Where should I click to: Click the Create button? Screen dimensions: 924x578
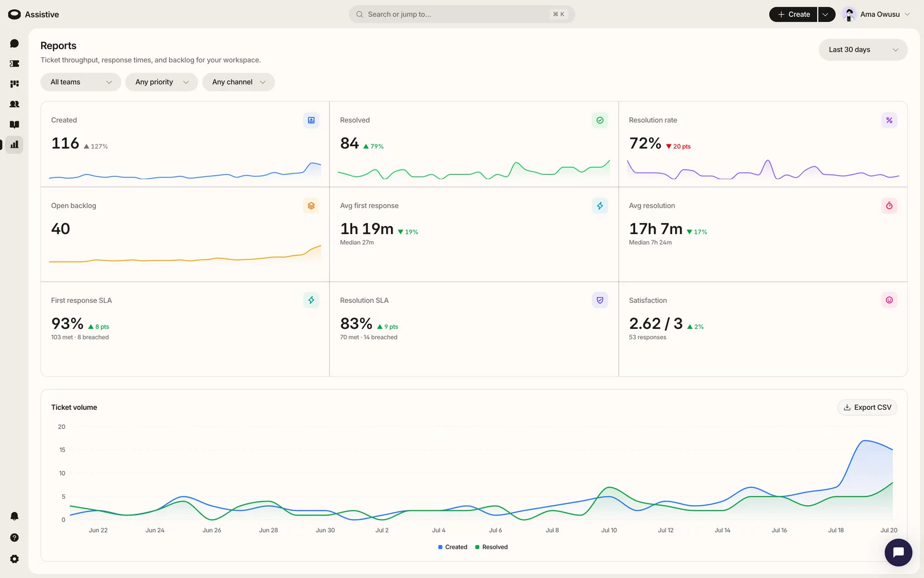[x=793, y=14]
